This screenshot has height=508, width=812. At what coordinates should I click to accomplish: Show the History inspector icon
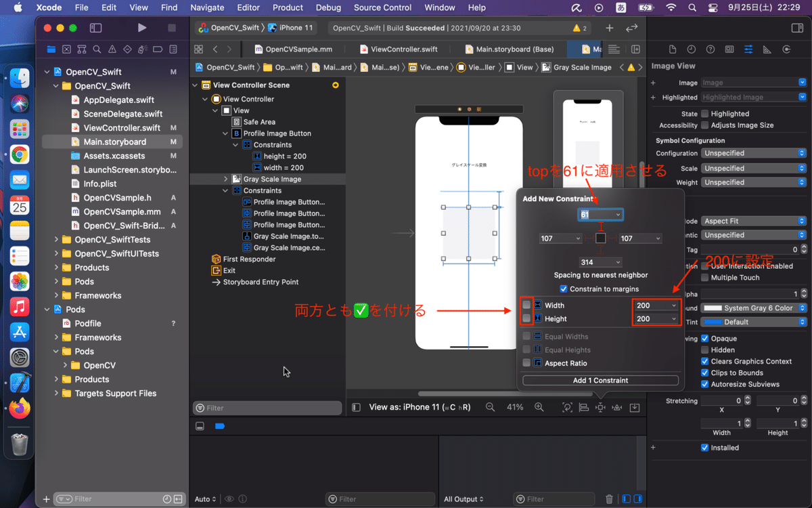(691, 49)
